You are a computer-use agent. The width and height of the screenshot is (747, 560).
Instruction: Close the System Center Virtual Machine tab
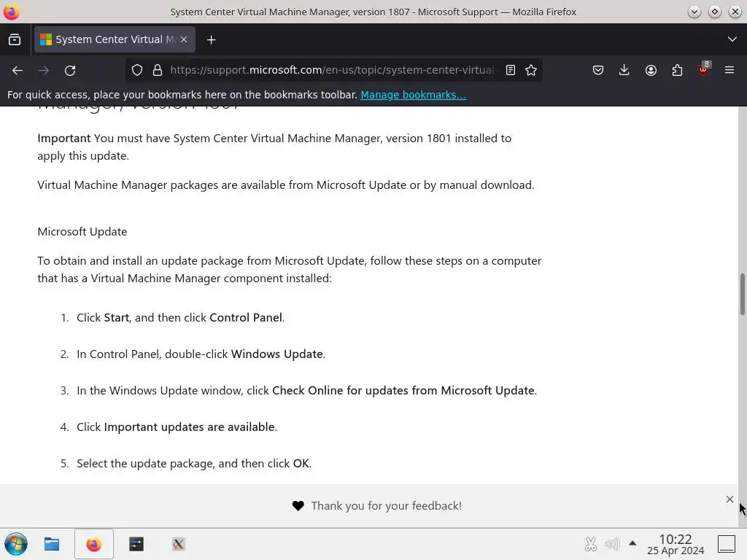[184, 39]
